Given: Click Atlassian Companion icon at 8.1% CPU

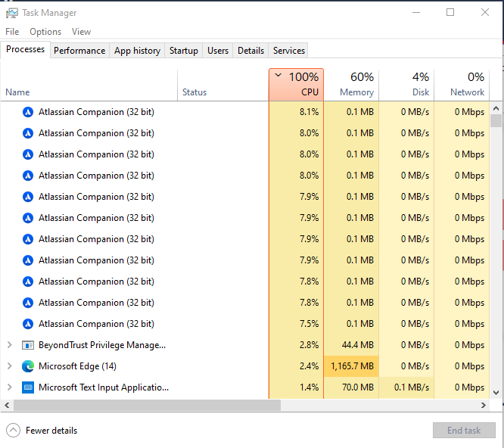Looking at the screenshot, I should (x=28, y=112).
